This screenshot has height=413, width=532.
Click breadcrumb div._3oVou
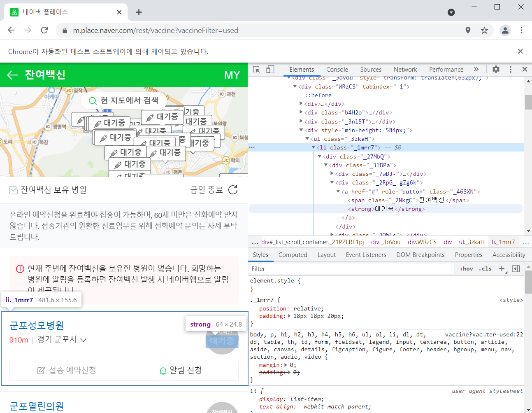coord(386,242)
